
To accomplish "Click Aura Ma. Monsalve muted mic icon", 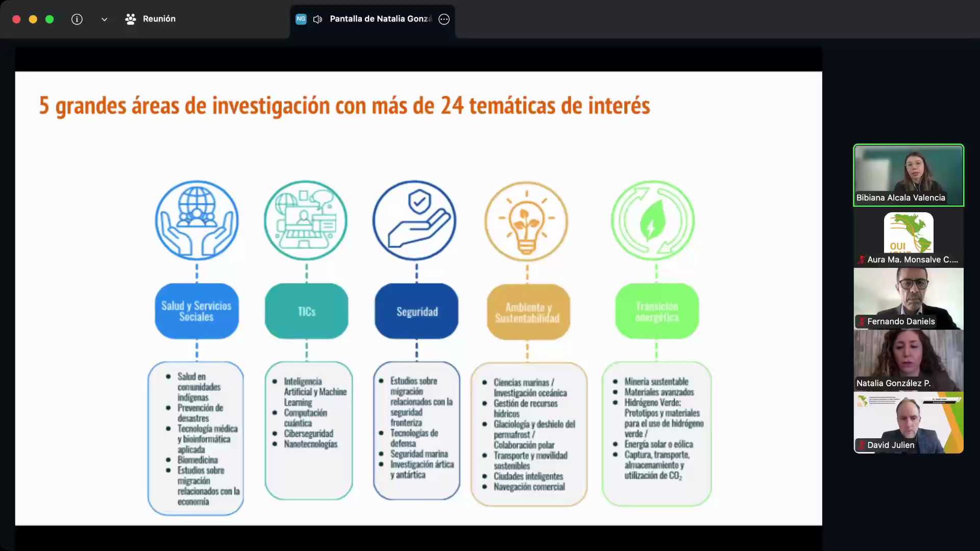I will point(862,260).
